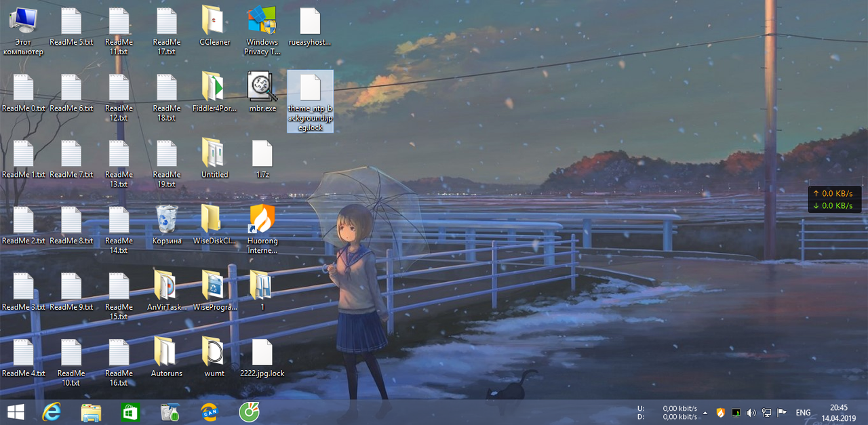The width and height of the screenshot is (868, 425).
Task: Select ReadMe 6.txt file
Action: click(x=71, y=93)
